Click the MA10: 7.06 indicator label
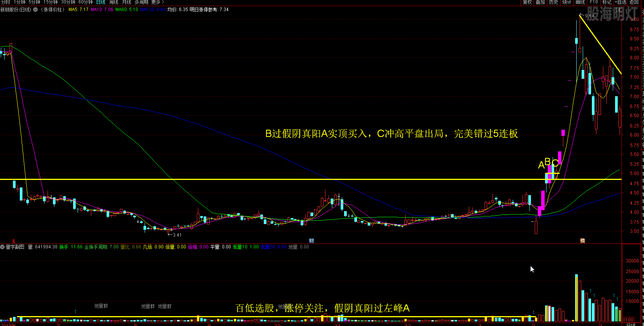This screenshot has width=644, height=326. (x=102, y=10)
